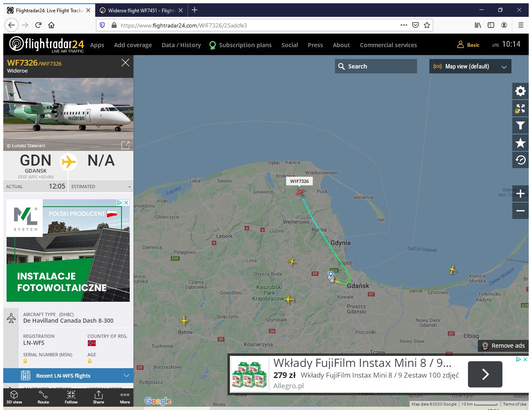Open the More options menu
Viewport: 532px width, 410px height.
[x=125, y=397]
